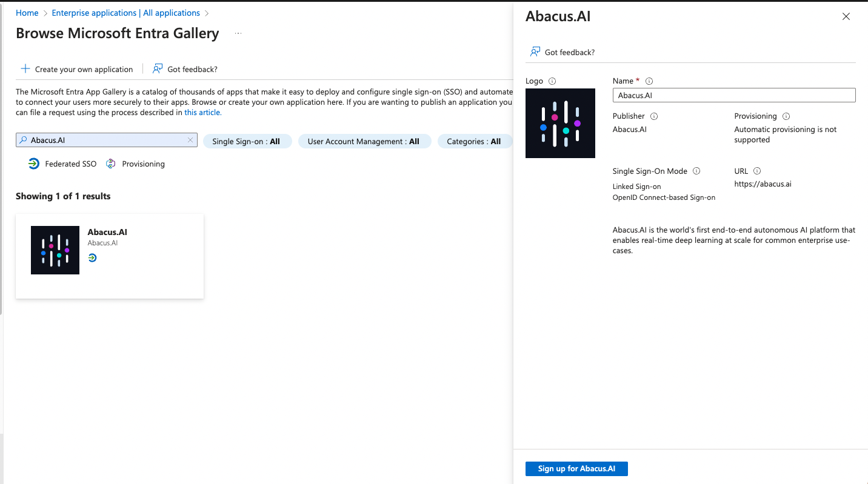Click the OpenID Connect-based Sign-on text
Image resolution: width=868 pixels, height=484 pixels.
(664, 197)
